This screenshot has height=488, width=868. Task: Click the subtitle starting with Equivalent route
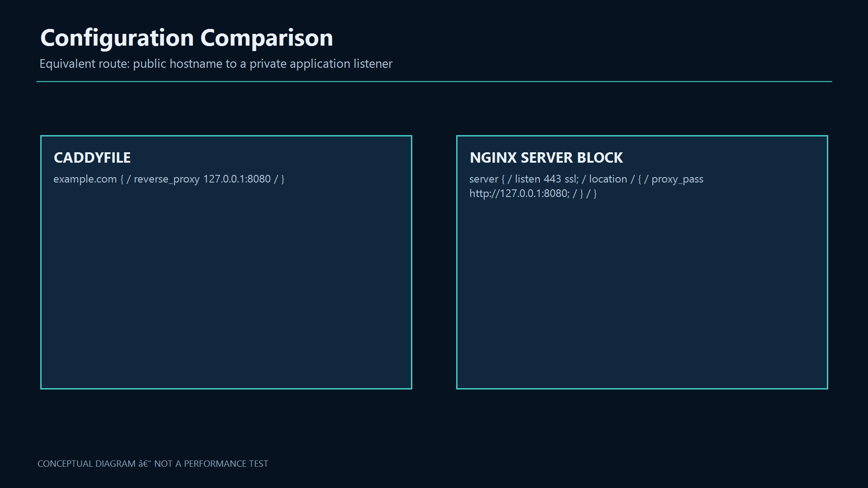tap(216, 64)
